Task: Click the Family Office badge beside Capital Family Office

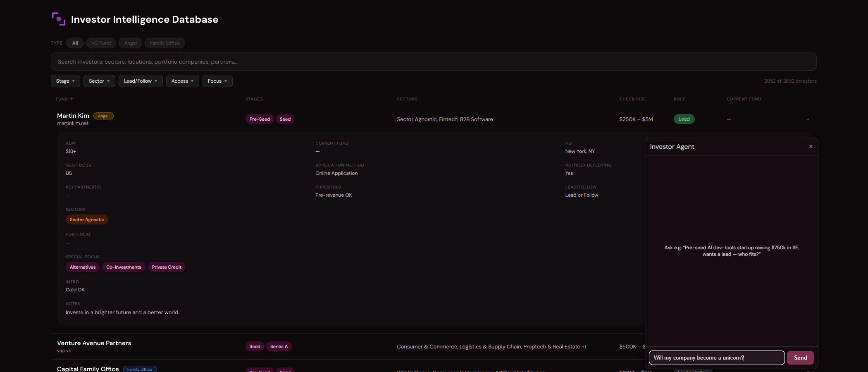Action: click(x=140, y=369)
